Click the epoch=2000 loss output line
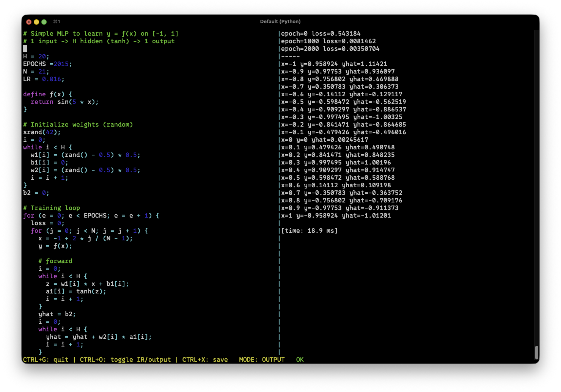The height and width of the screenshot is (392, 561). tap(330, 49)
